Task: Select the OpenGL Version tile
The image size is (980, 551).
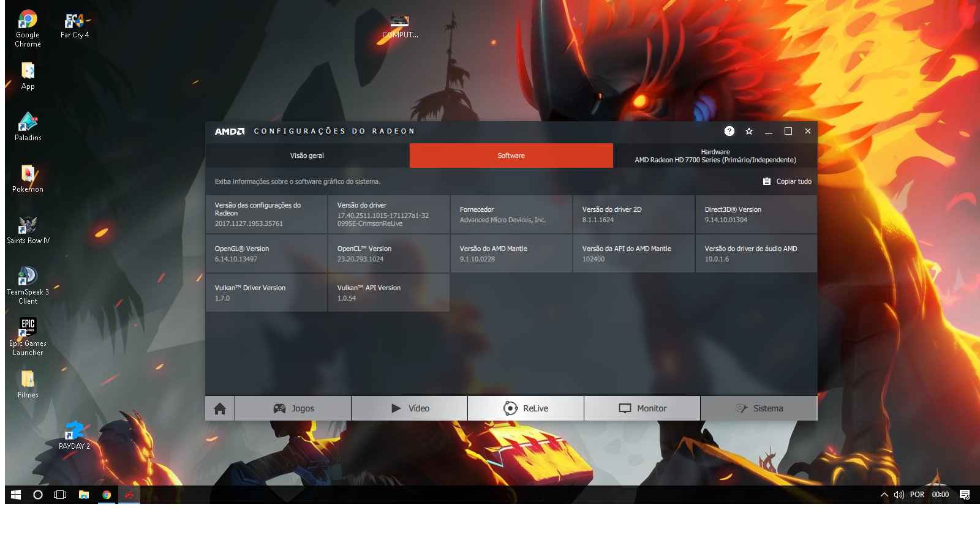Action: [266, 253]
